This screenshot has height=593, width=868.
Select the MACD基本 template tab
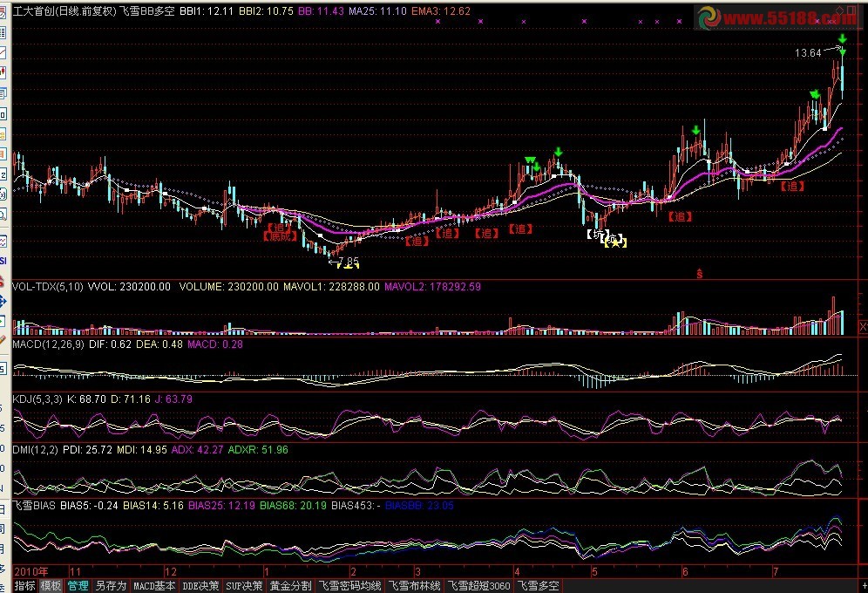[154, 586]
